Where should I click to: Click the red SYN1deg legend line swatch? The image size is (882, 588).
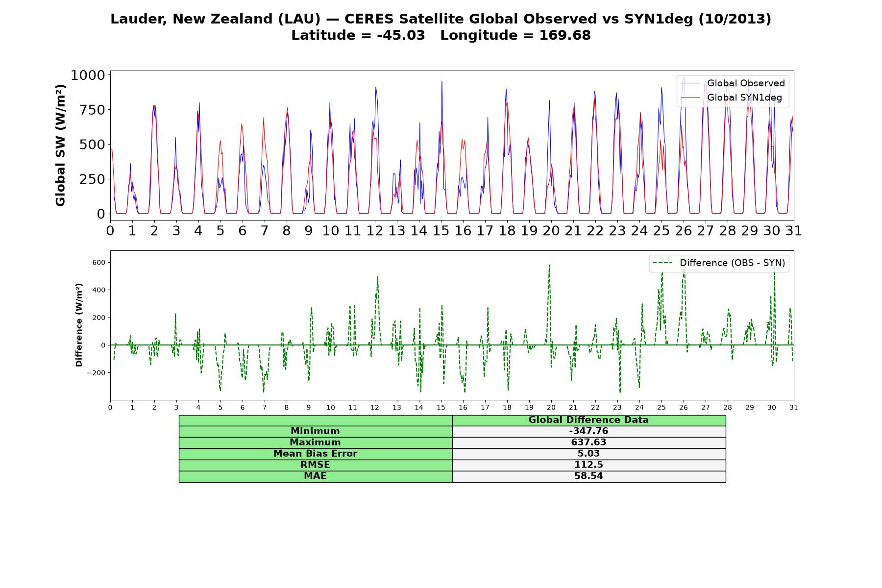691,98
